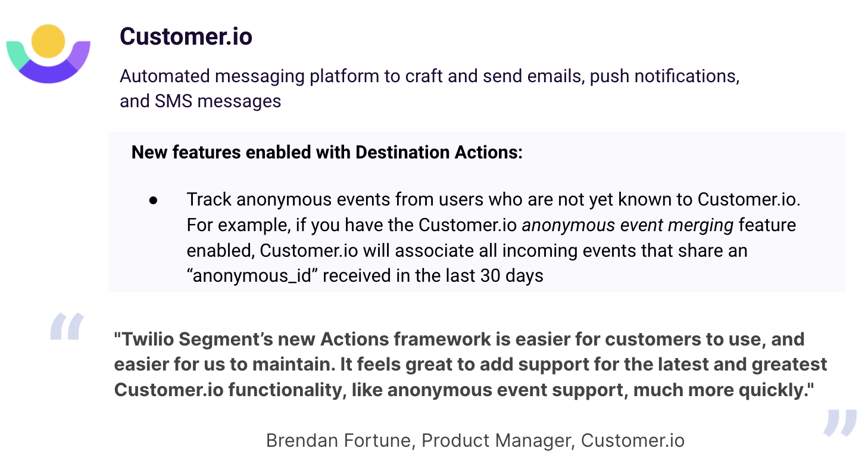Viewport: 868px width, 473px height.
Task: Click the quoted 'anonymous_id' text
Action: (252, 276)
